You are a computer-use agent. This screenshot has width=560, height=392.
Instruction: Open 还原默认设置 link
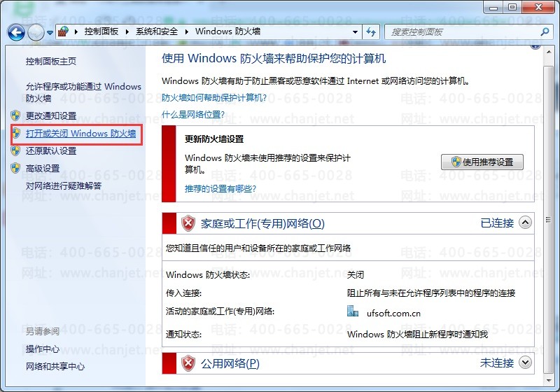click(50, 150)
